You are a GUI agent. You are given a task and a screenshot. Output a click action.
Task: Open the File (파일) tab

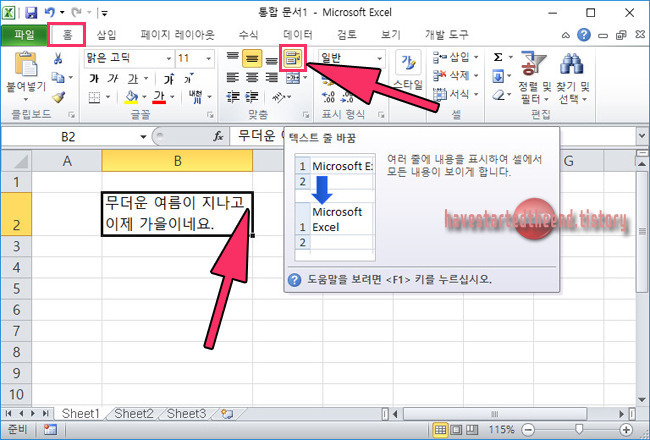coord(24,35)
